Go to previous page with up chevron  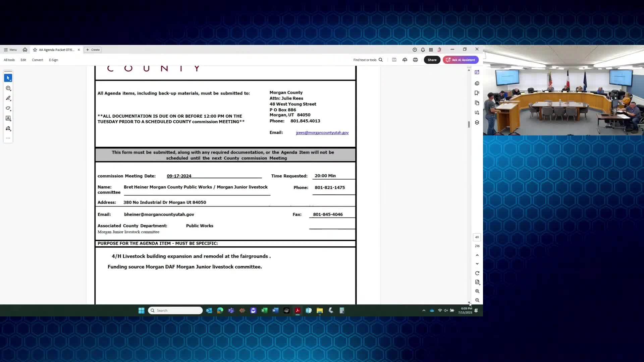[x=477, y=255]
